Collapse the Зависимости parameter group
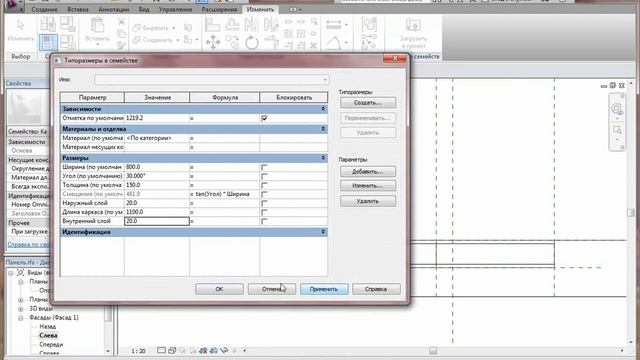The width and height of the screenshot is (640, 360). (x=323, y=109)
